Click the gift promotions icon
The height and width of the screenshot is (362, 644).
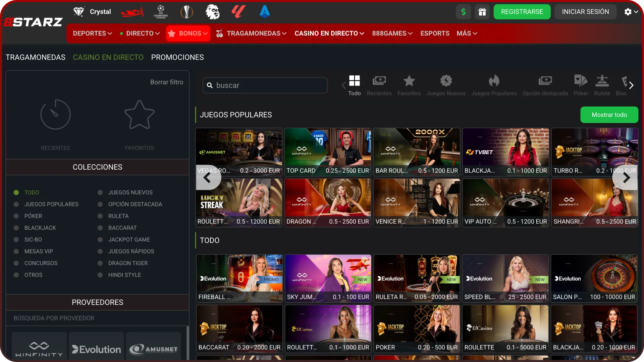point(482,12)
